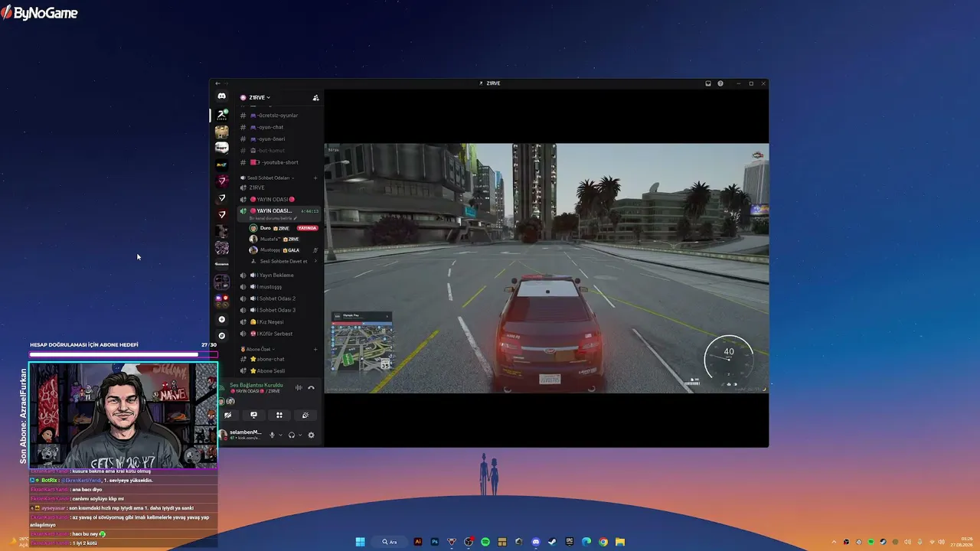Click Bir kanal durumu belirle status link
Image resolution: width=980 pixels, height=551 pixels.
coord(273,218)
